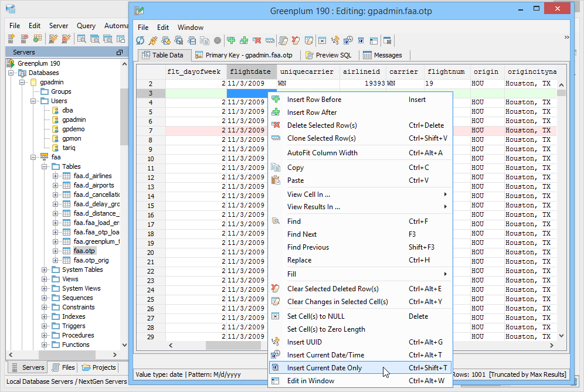This screenshot has width=584, height=392.
Task: Click Clear Selected Deleted Rows toolbar icon
Action: coord(296,40)
